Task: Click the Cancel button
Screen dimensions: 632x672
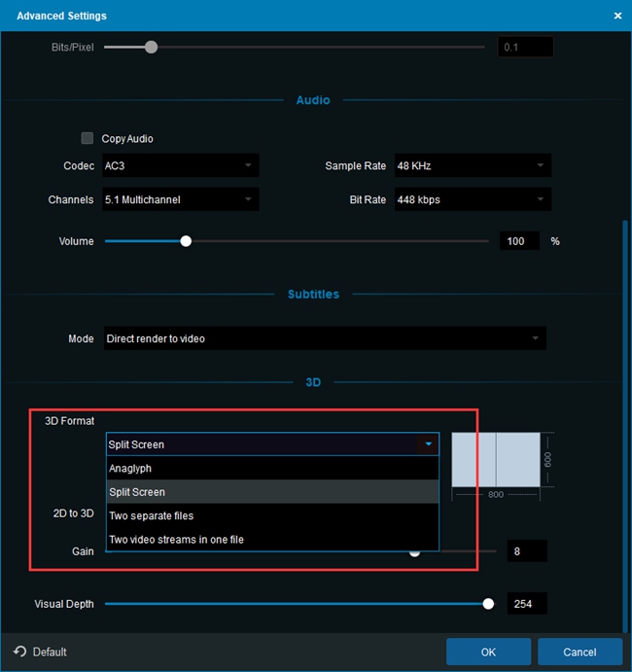Action: click(x=579, y=652)
